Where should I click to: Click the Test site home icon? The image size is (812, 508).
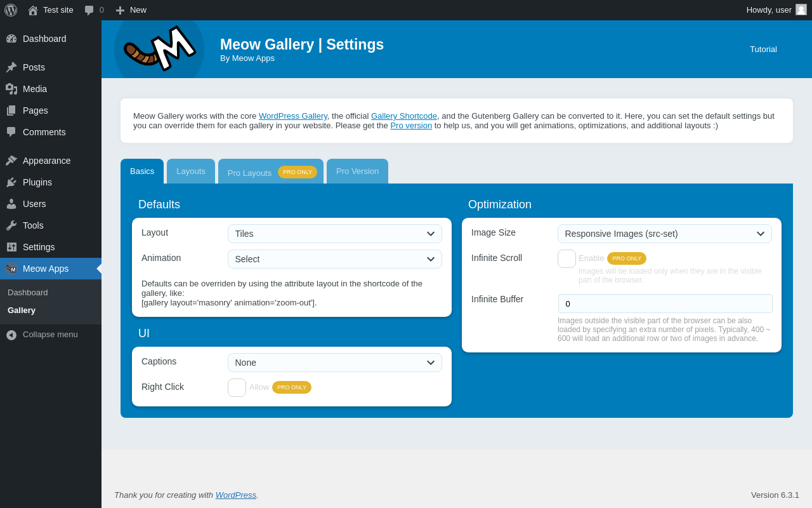tap(33, 10)
